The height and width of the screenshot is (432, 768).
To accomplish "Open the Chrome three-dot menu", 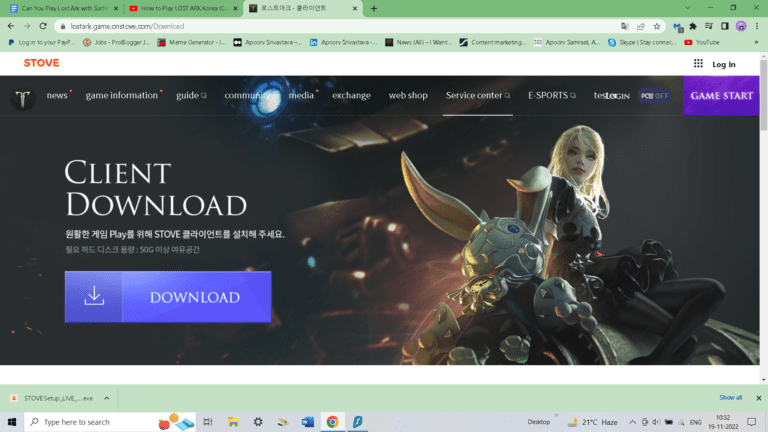I will pyautogui.click(x=757, y=26).
